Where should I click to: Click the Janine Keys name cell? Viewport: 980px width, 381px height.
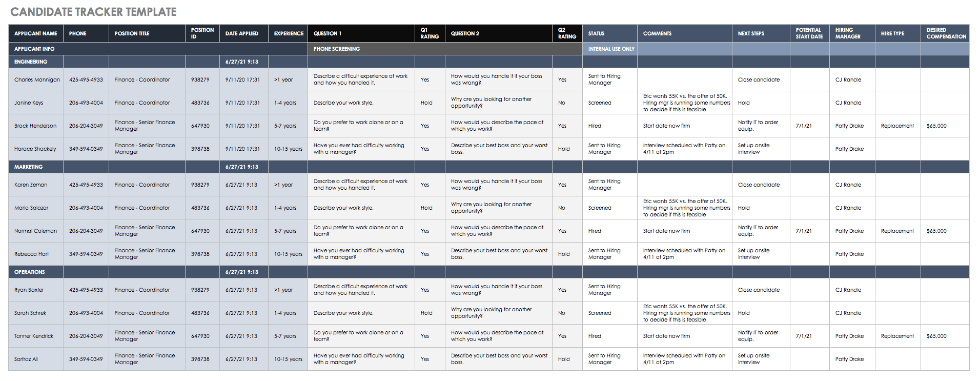pos(29,103)
